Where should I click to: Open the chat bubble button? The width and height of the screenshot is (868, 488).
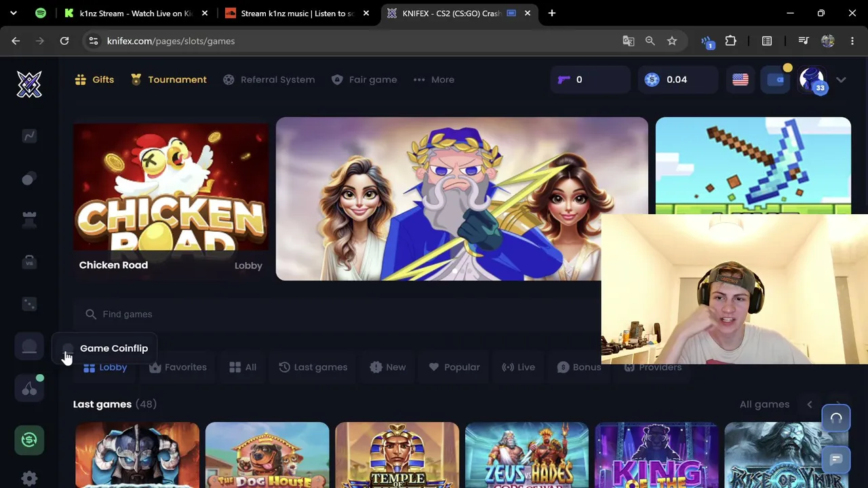(836, 460)
